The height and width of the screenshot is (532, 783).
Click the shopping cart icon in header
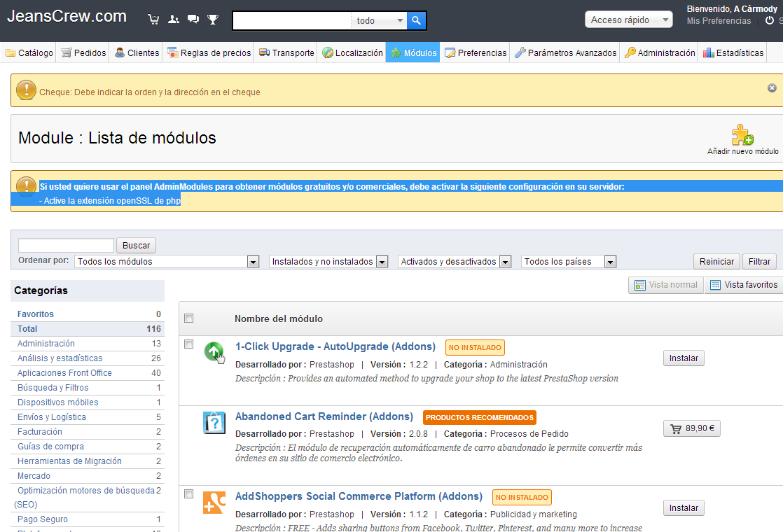(x=153, y=20)
